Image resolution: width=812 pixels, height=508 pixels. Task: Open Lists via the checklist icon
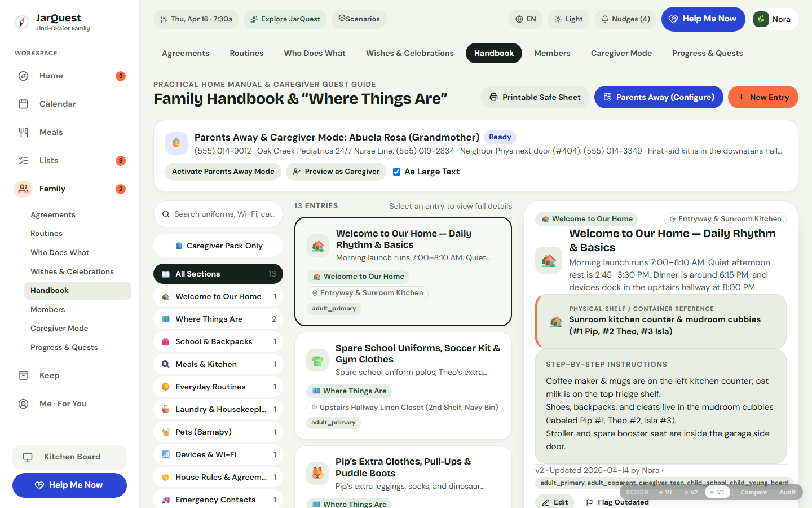23,160
